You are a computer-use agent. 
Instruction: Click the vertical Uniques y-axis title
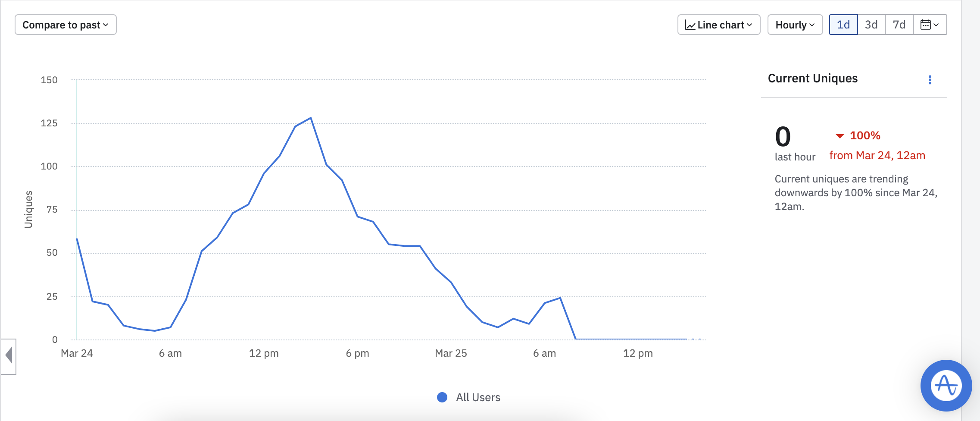click(x=28, y=209)
